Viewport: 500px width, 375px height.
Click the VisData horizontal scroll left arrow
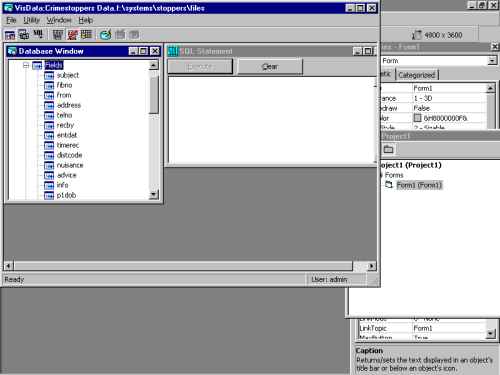pyautogui.click(x=9, y=266)
